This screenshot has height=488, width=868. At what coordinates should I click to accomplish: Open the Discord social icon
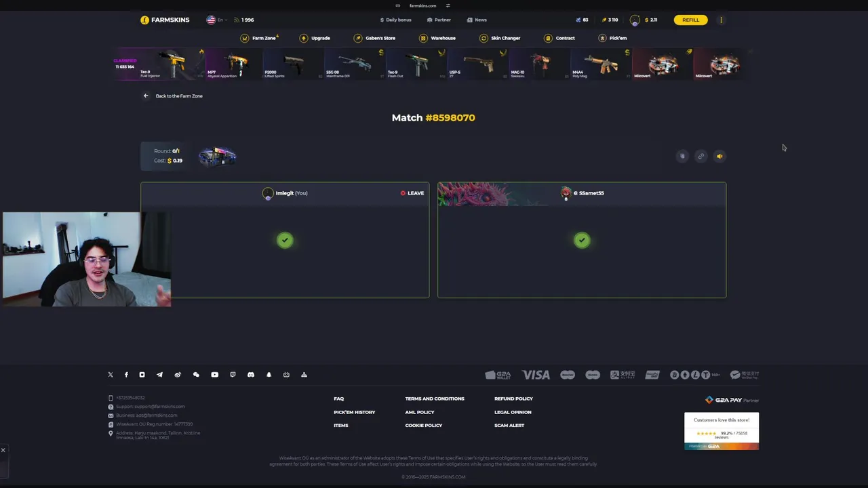251,374
